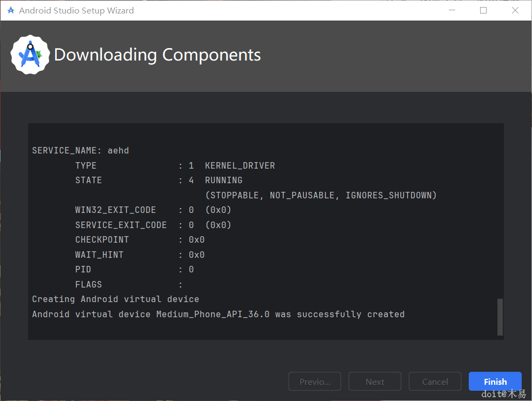Click the Next button

[x=375, y=382]
